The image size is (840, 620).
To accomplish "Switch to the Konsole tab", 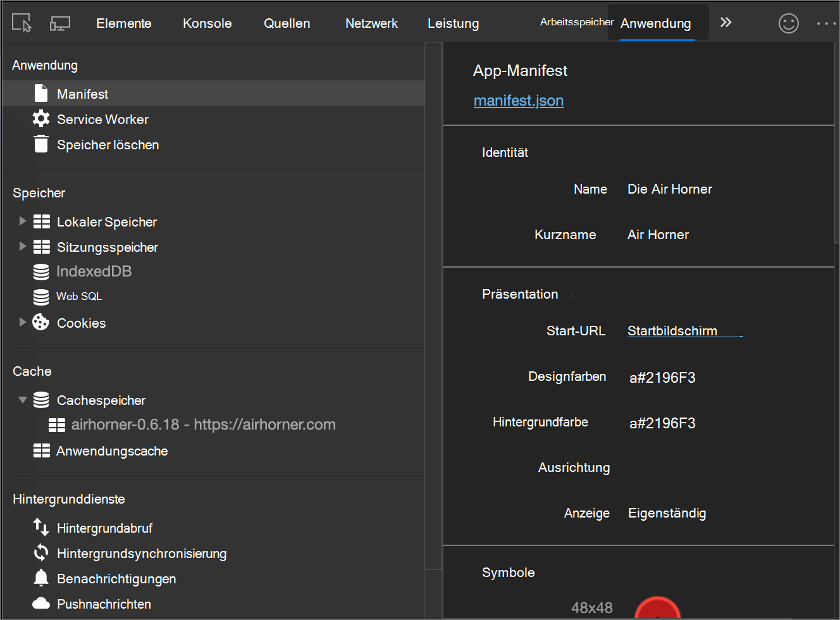I will click(x=207, y=23).
